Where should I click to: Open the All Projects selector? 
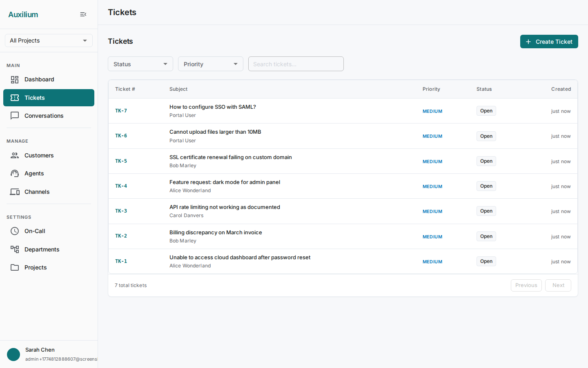tap(49, 40)
